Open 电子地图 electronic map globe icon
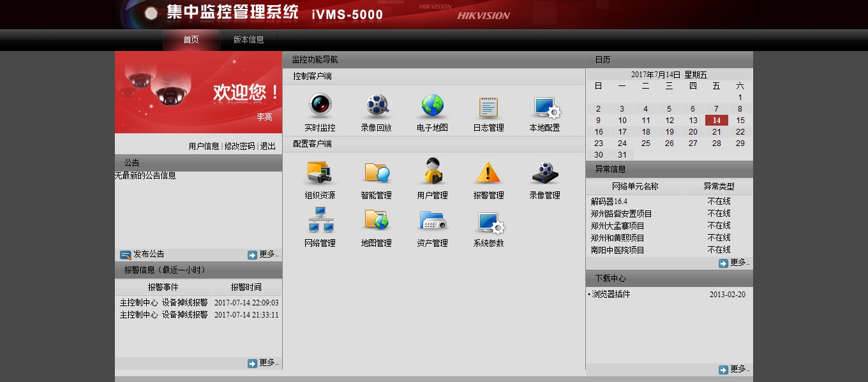868x382 pixels. [432, 106]
